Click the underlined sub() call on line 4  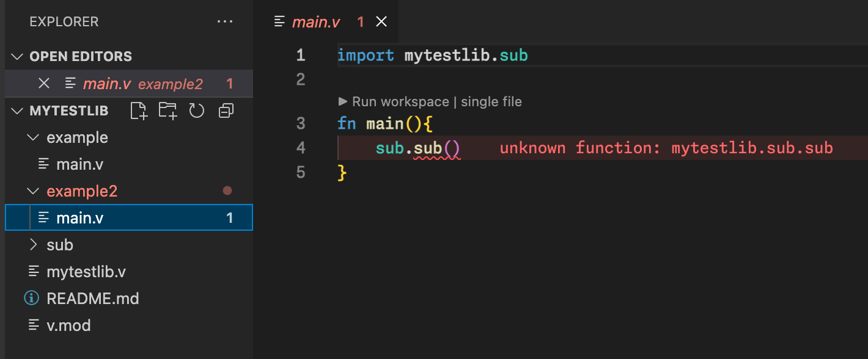[x=436, y=148]
